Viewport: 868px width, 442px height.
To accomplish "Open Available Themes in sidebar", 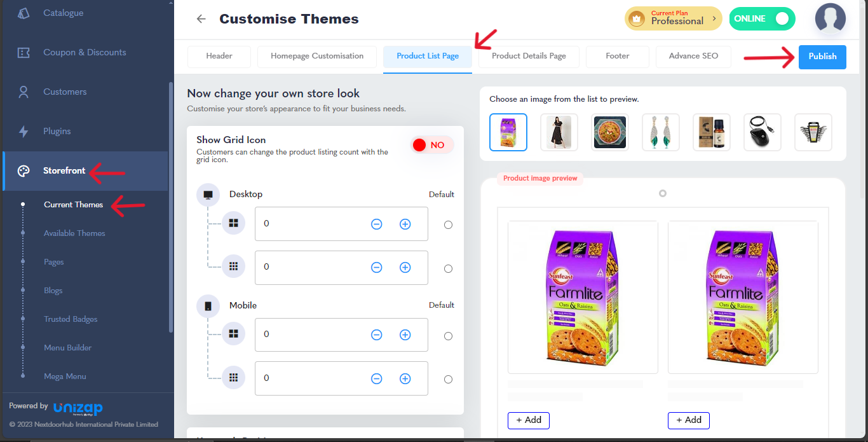I will click(74, 233).
